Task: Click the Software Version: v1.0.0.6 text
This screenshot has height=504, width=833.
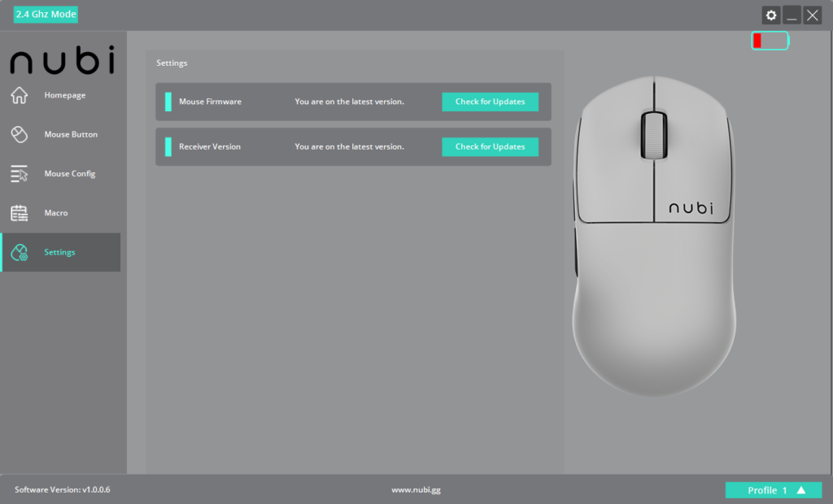Action: (x=62, y=489)
